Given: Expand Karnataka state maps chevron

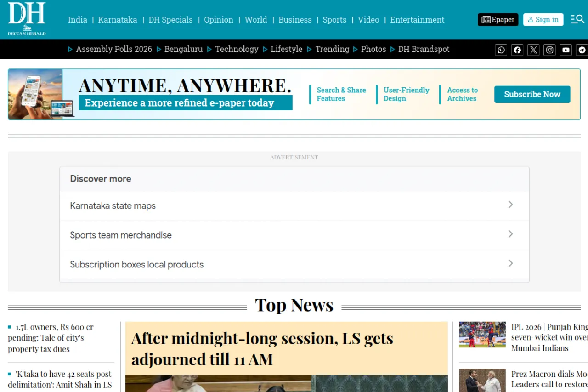Looking at the screenshot, I should click(x=510, y=205).
